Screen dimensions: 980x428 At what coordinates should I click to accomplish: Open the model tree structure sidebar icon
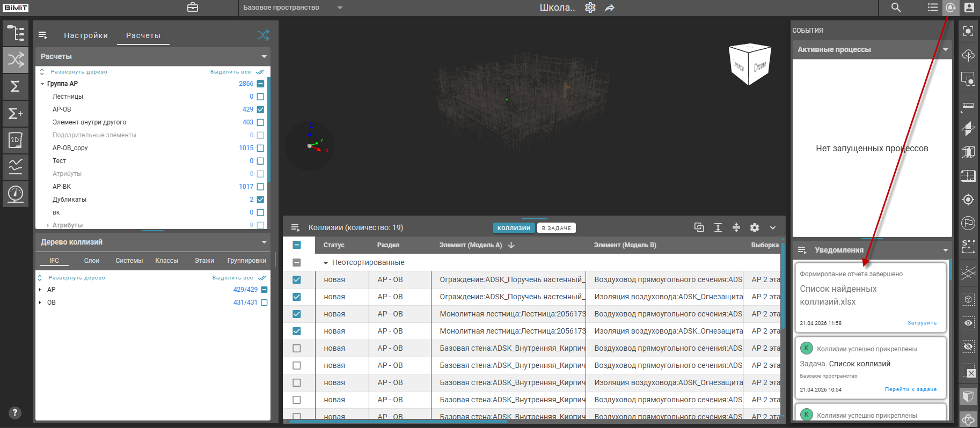(16, 33)
